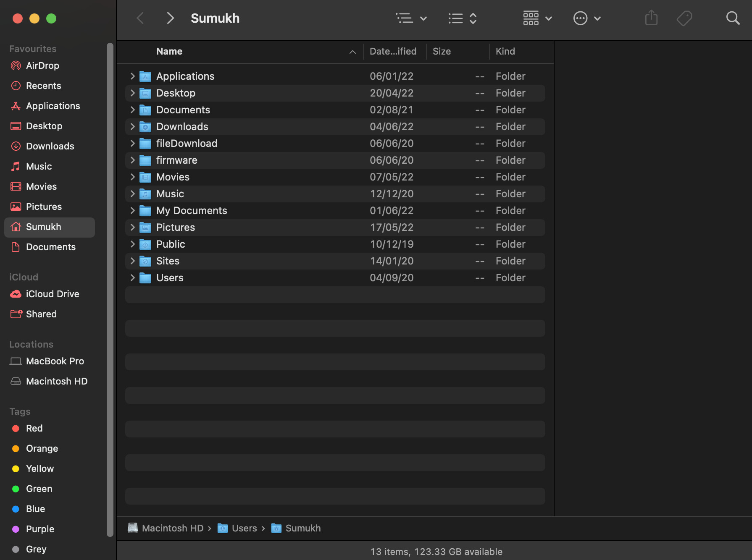Click the Share icon in toolbar
The height and width of the screenshot is (560, 752).
pyautogui.click(x=651, y=18)
